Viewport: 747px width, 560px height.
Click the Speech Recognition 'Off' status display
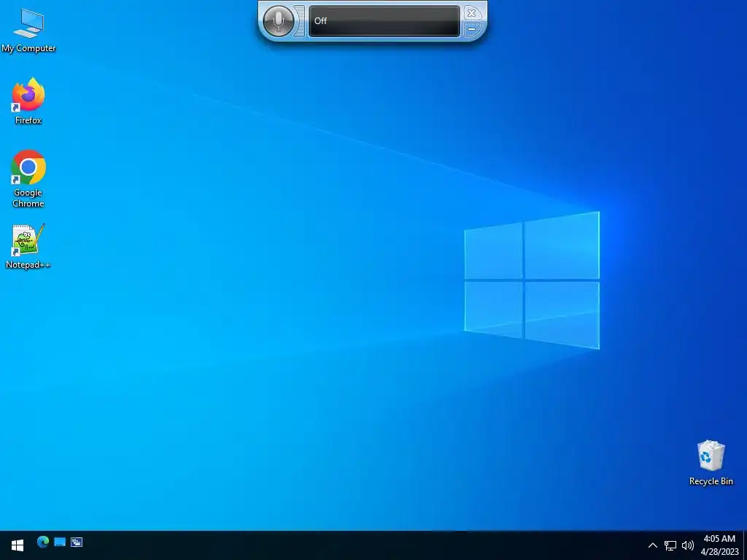(384, 21)
